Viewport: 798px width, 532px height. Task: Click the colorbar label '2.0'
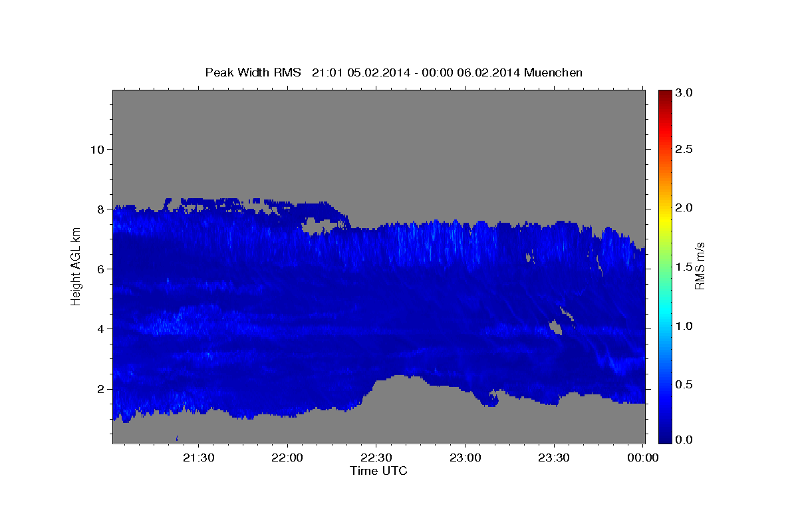tap(684, 207)
